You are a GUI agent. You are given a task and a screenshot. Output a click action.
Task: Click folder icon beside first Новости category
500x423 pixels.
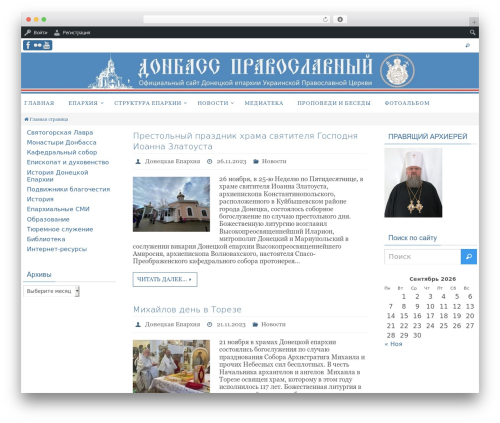[256, 161]
